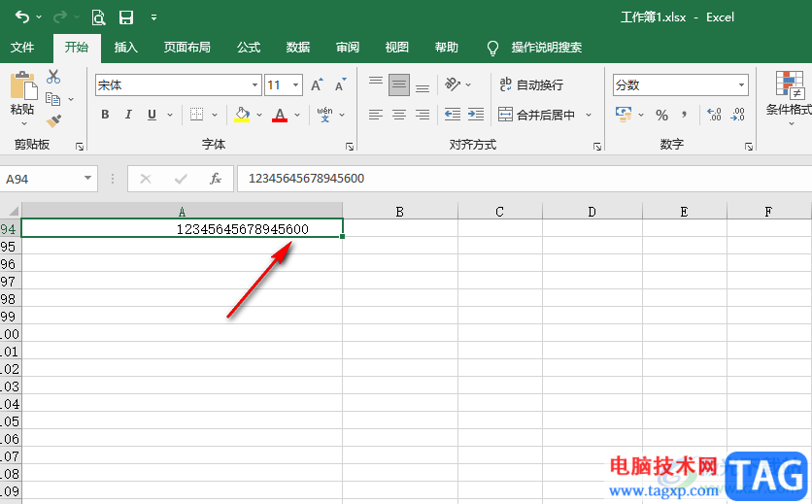
Task: Open the 文件 tab
Action: coord(22,48)
